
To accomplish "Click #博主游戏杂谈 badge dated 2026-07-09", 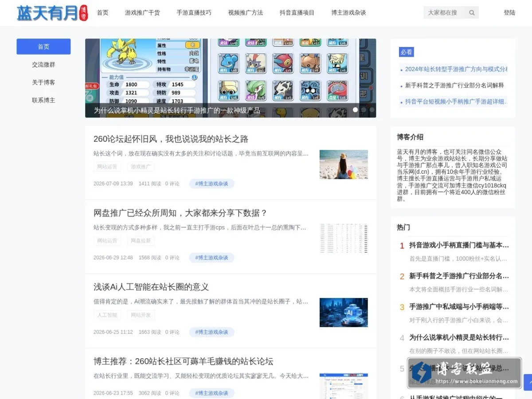I will [x=211, y=184].
